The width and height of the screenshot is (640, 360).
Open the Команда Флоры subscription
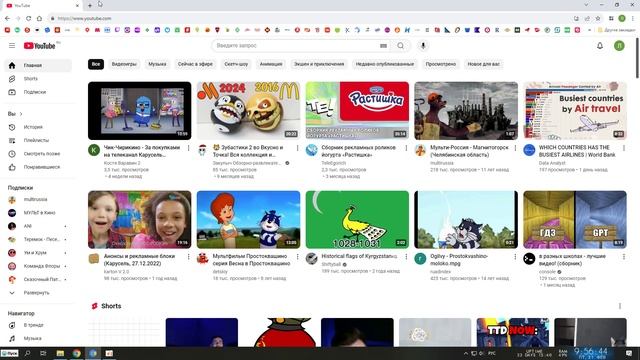pos(38,266)
